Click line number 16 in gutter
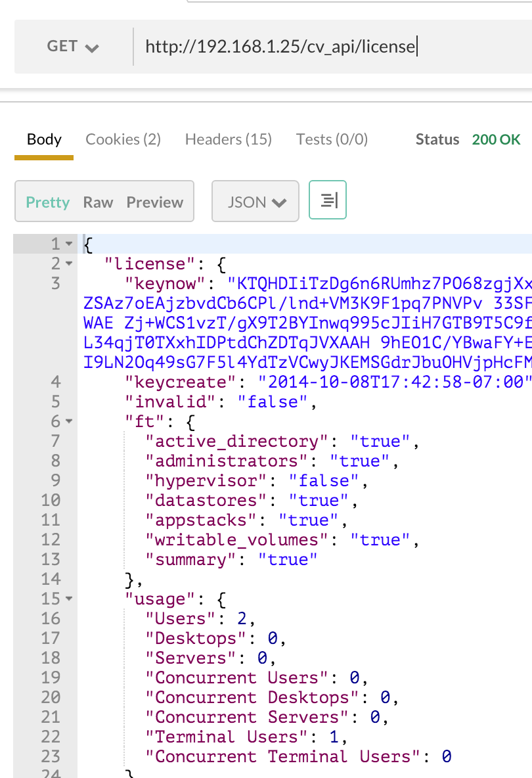Viewport: 532px width, 778px height. pos(50,619)
